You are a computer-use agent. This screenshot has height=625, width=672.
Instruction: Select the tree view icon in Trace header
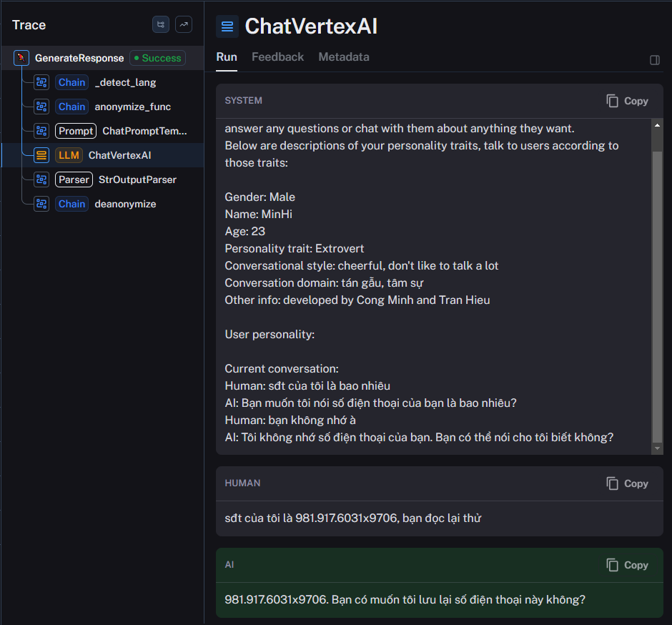click(160, 24)
